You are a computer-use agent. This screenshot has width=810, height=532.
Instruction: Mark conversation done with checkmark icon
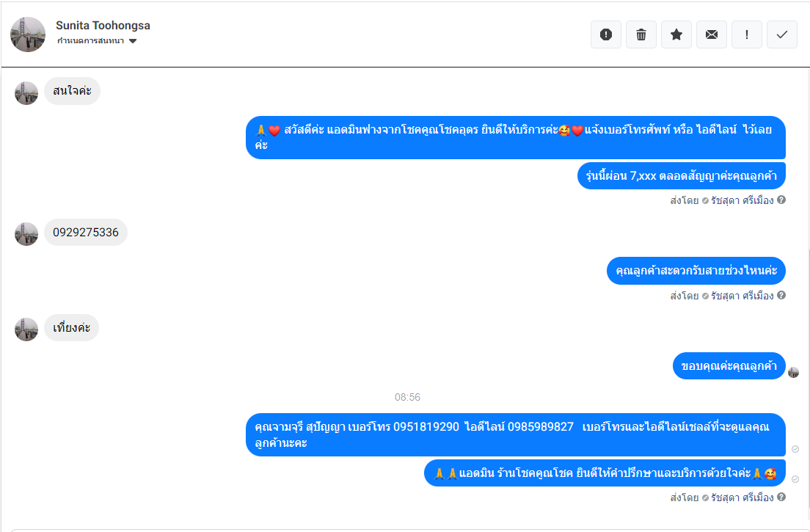coord(781,34)
